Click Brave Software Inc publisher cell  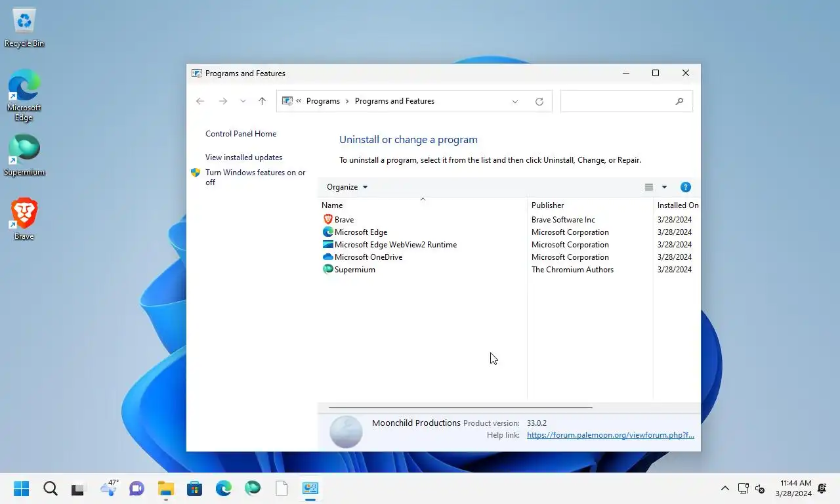click(563, 220)
